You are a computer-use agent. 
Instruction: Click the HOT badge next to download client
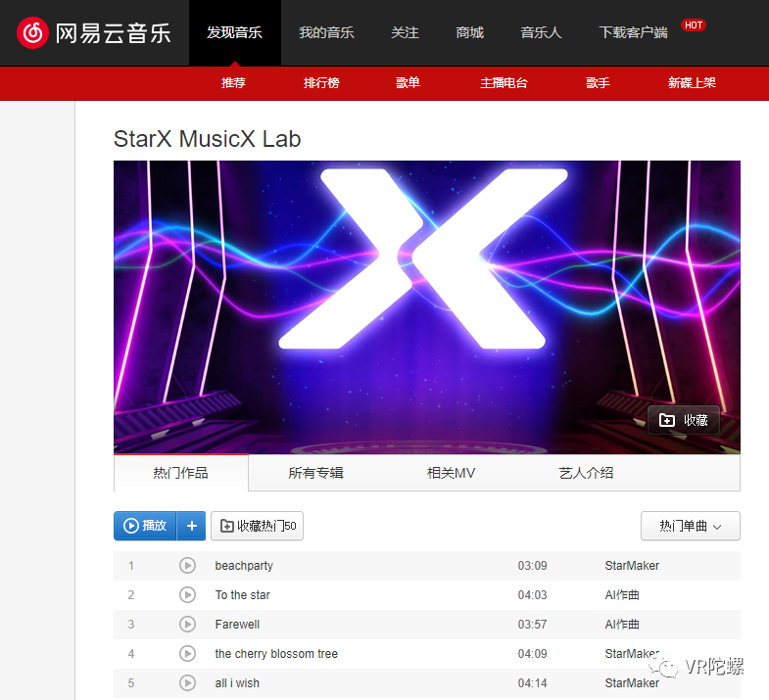coord(694,25)
